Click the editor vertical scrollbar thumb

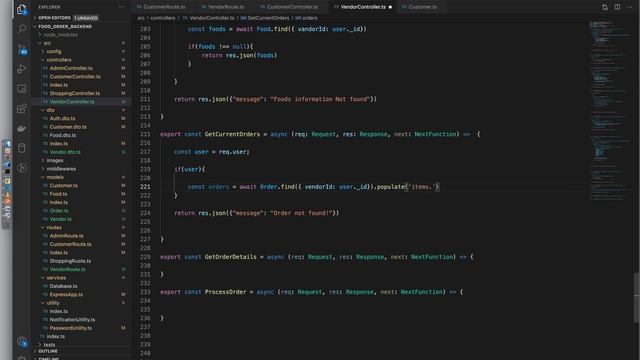click(637, 298)
